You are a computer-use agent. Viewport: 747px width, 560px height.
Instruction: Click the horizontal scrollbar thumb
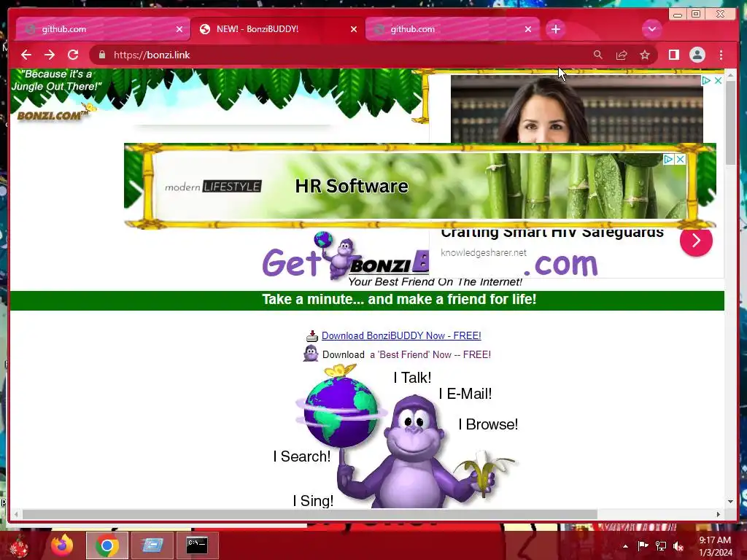click(309, 514)
